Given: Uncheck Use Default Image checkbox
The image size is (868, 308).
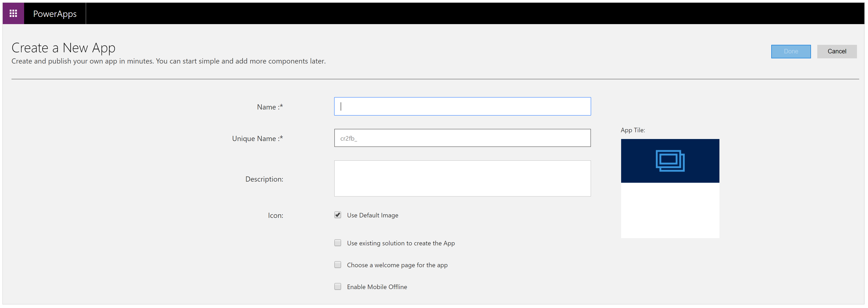Looking at the screenshot, I should [x=338, y=215].
